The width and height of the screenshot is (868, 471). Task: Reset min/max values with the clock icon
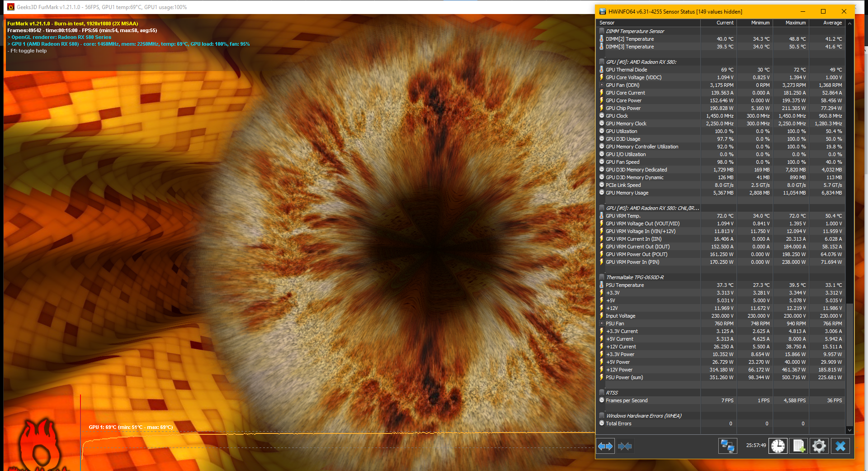778,446
